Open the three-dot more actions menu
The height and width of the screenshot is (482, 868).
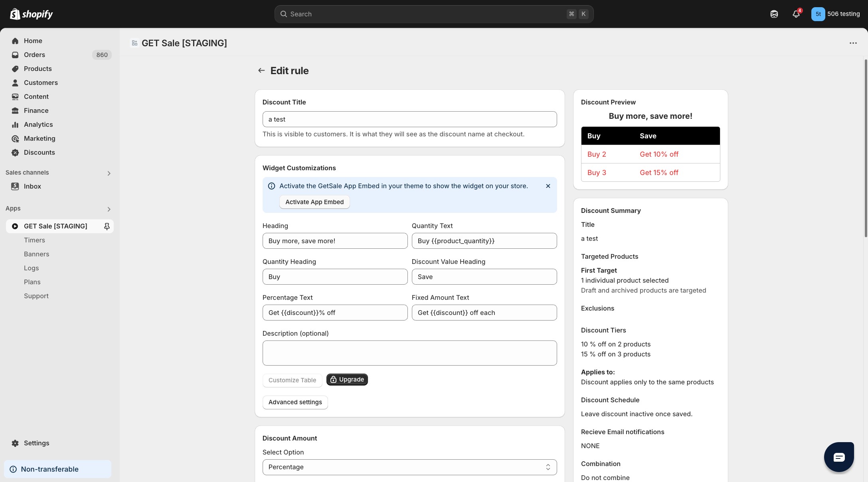point(853,43)
